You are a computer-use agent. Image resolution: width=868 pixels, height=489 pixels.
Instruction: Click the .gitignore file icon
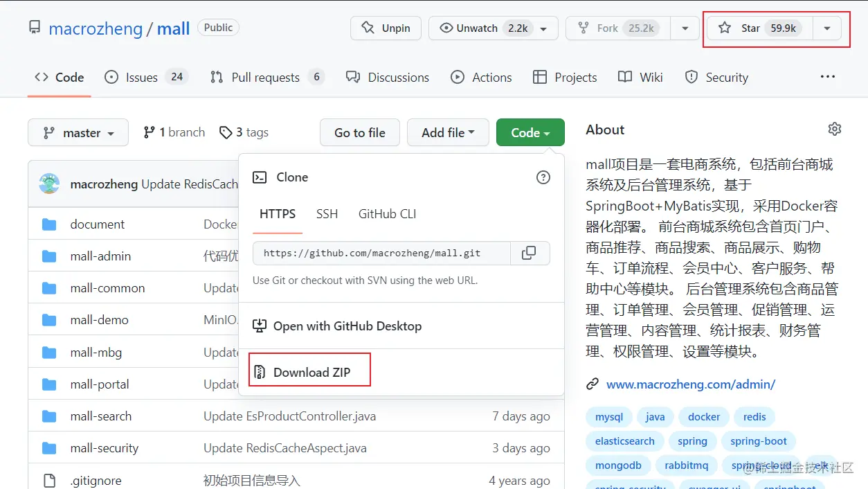49,480
